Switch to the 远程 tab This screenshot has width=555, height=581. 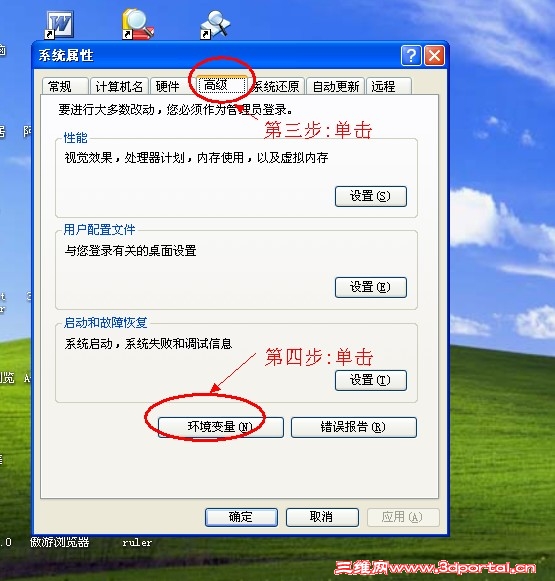[389, 86]
